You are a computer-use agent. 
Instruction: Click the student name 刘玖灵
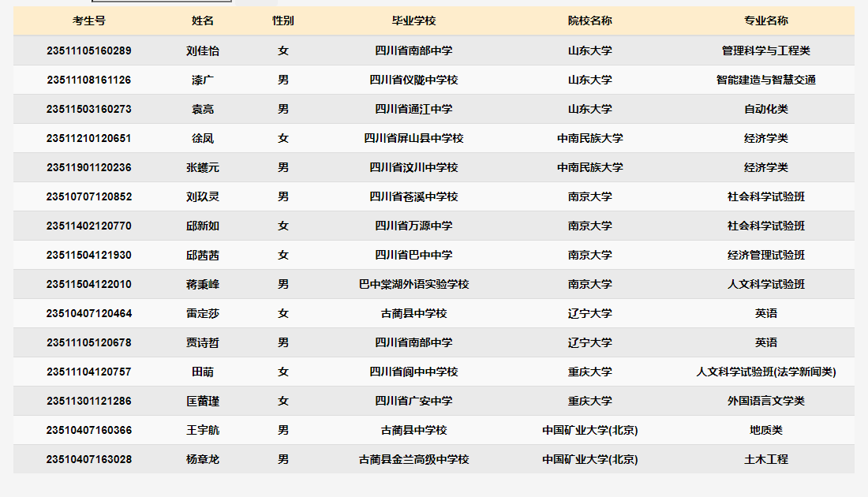(x=203, y=197)
